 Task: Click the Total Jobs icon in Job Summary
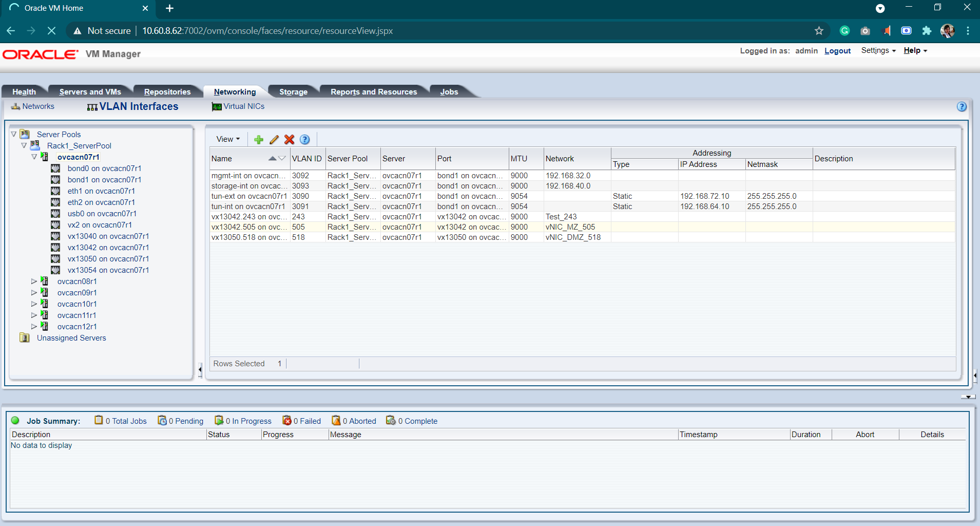click(99, 420)
